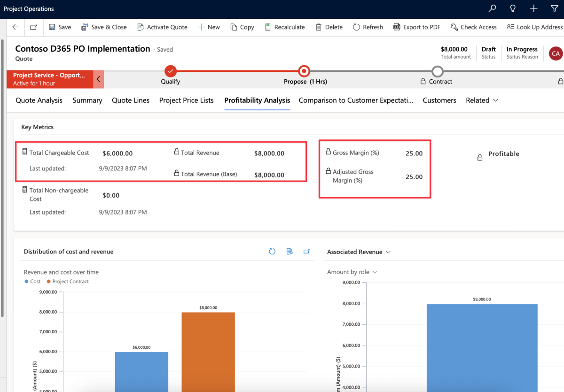
Task: Open the chart's related records view
Action: [x=289, y=251]
